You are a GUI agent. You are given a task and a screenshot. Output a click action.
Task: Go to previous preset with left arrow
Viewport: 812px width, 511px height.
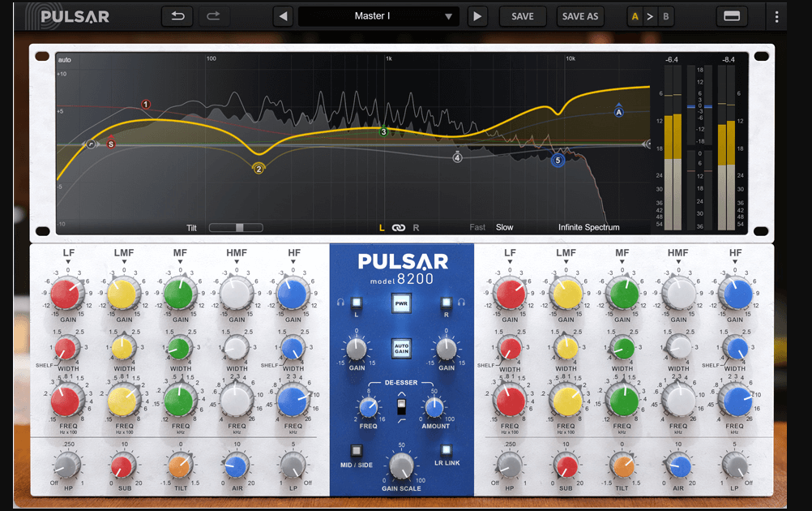[284, 16]
